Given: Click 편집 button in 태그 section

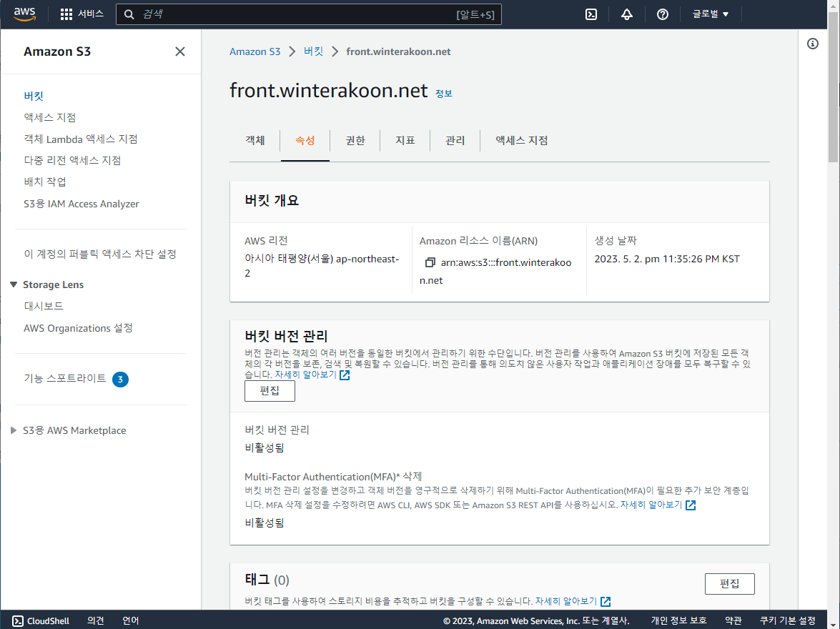Looking at the screenshot, I should (730, 583).
